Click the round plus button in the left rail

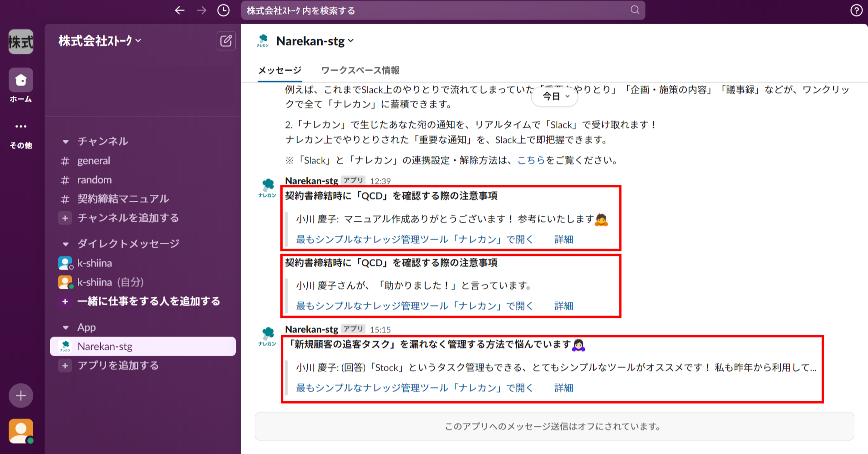(21, 395)
